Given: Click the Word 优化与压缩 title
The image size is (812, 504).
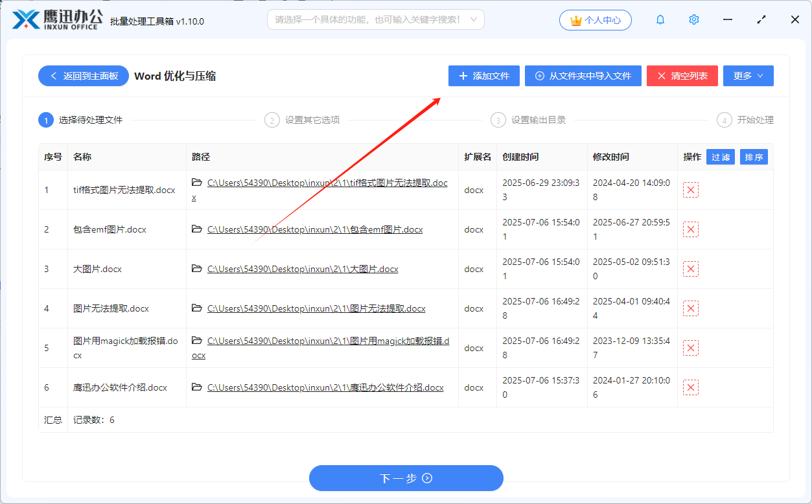Looking at the screenshot, I should pos(175,76).
